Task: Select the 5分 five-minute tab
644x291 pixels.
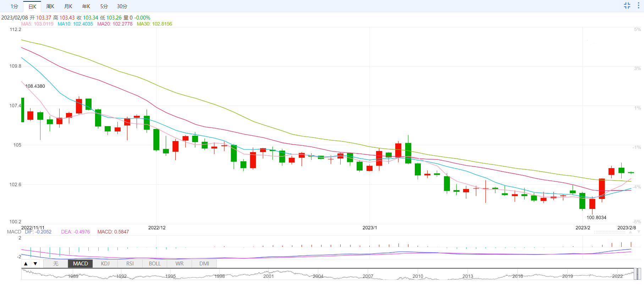Action: tap(104, 6)
